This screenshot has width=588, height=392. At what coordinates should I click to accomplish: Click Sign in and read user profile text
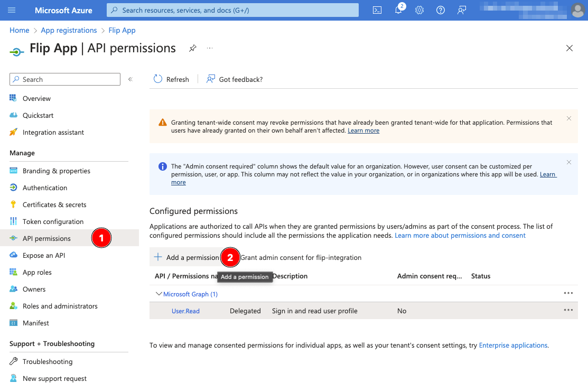(315, 311)
